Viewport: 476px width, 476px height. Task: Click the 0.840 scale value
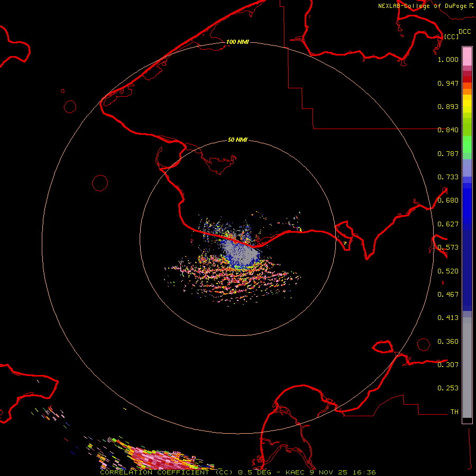[x=448, y=130]
